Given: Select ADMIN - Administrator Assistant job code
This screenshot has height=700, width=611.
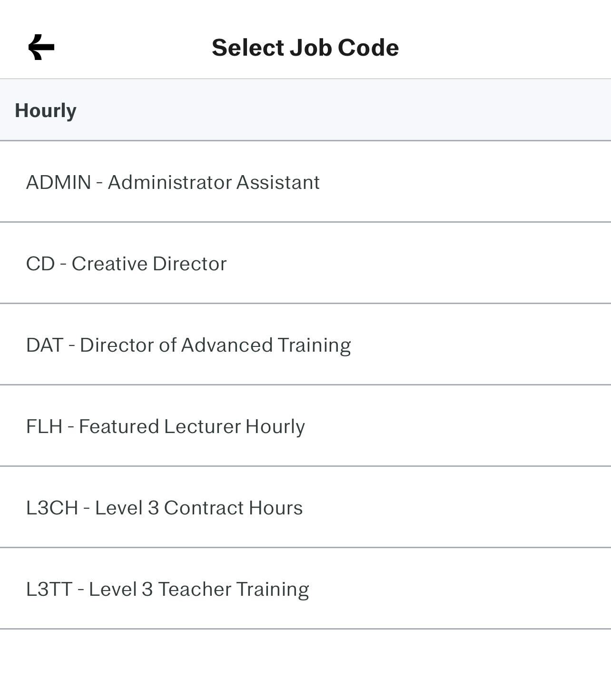Looking at the screenshot, I should pyautogui.click(x=305, y=182).
